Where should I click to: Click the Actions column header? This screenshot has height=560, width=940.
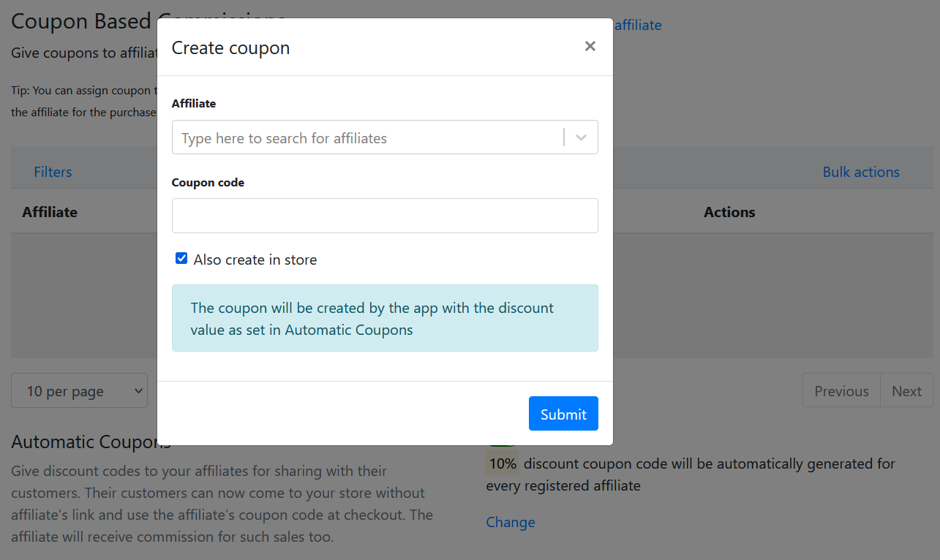[729, 212]
